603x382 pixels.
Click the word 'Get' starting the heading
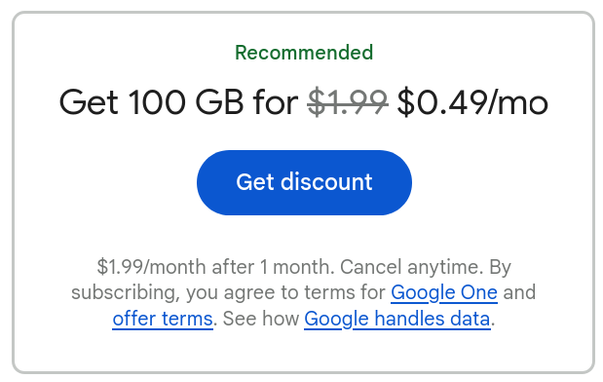tap(89, 102)
